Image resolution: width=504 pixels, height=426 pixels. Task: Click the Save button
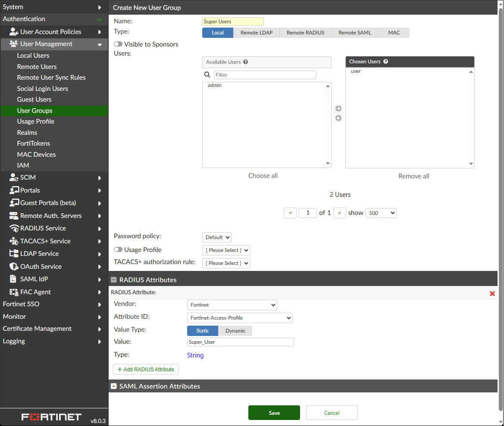coord(274,413)
